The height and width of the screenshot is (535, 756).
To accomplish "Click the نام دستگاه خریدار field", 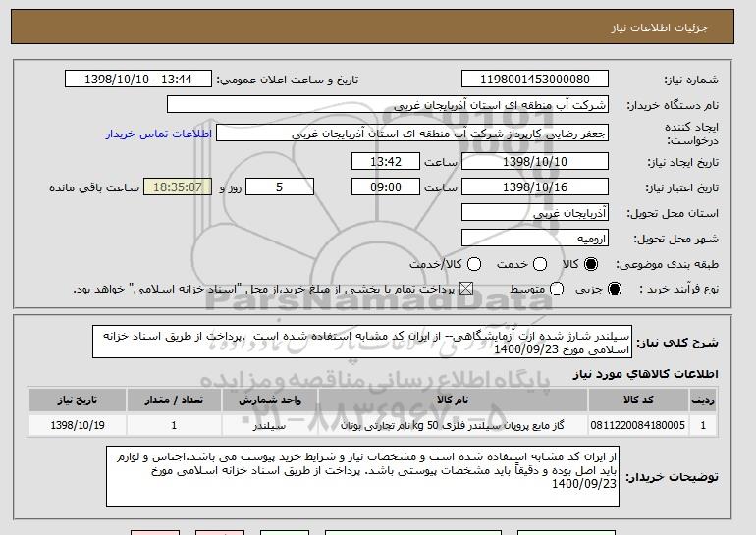I will [x=388, y=105].
